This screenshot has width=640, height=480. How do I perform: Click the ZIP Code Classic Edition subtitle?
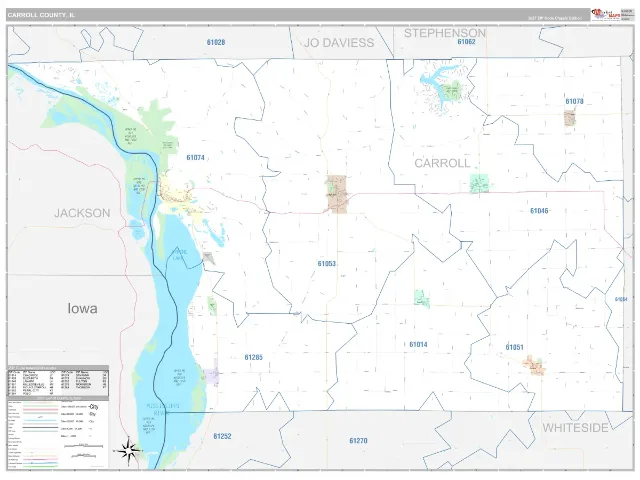coord(555,18)
